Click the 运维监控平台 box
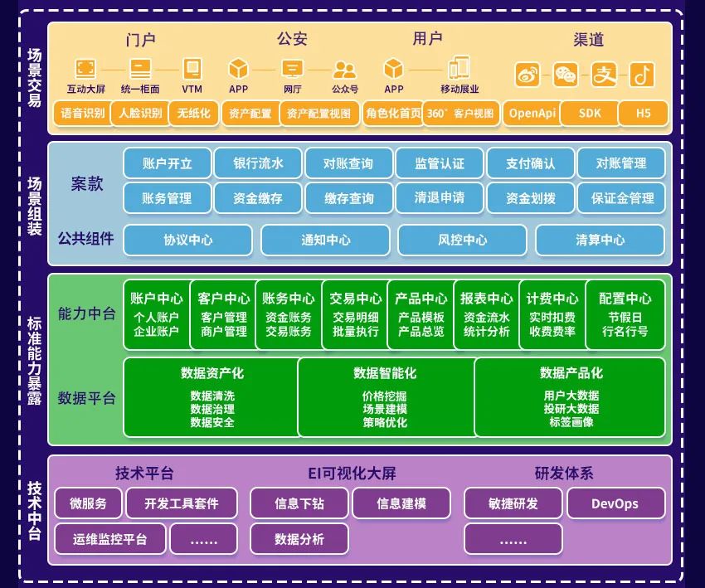705x588 pixels. coord(109,539)
